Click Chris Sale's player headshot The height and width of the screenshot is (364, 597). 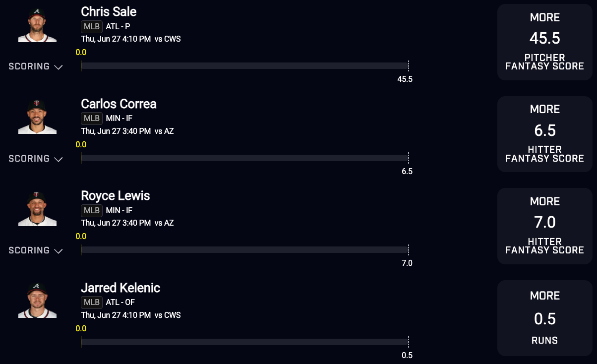click(37, 25)
